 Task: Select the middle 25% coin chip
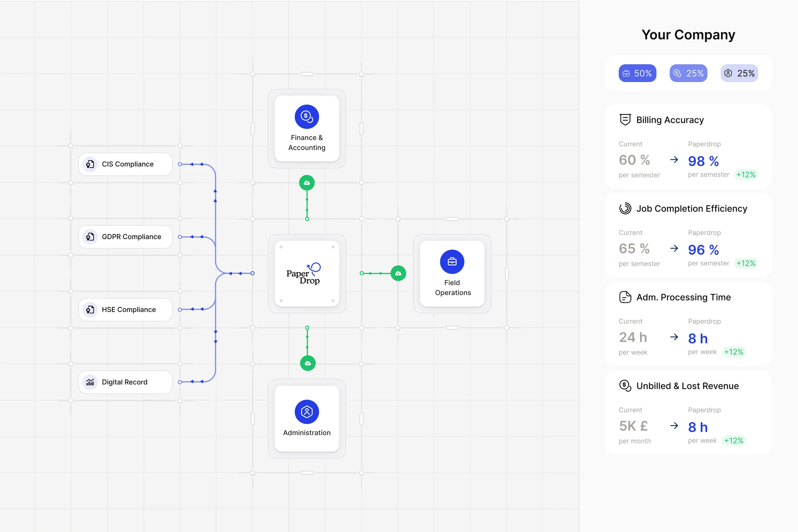click(x=688, y=73)
